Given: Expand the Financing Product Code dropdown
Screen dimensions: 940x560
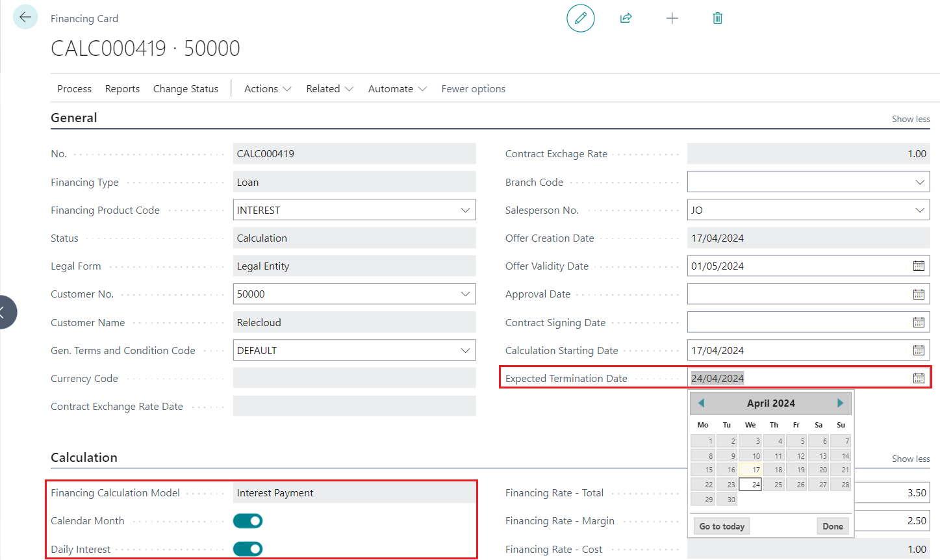Looking at the screenshot, I should pyautogui.click(x=465, y=210).
